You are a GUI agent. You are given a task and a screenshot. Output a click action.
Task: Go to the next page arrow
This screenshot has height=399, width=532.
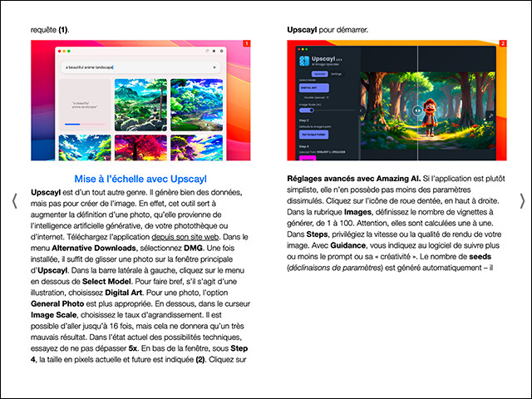pyautogui.click(x=522, y=201)
